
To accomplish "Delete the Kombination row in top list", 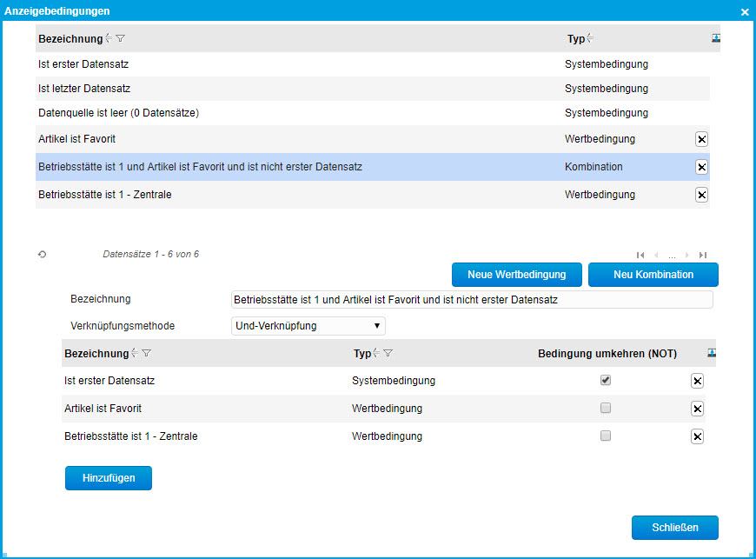I will tap(701, 167).
